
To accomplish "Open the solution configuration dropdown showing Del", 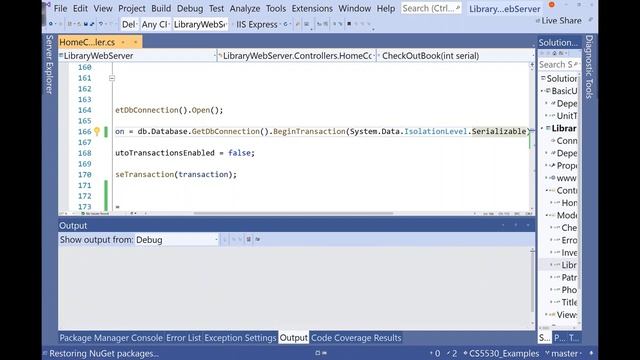I will 129,24.
